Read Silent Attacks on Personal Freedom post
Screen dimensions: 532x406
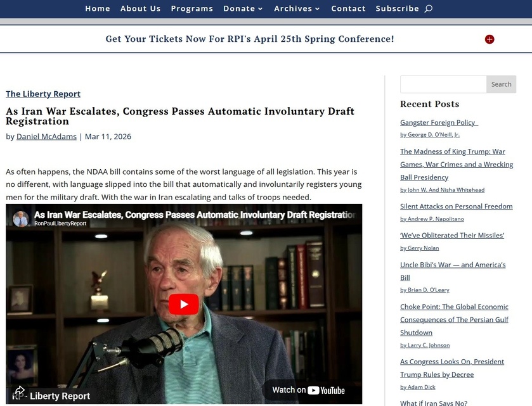click(x=456, y=206)
